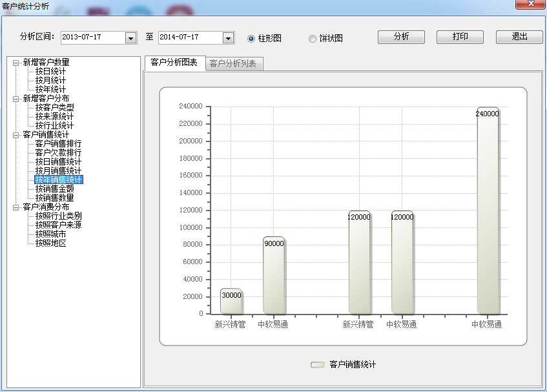The image size is (547, 392).
Task: Click the 客户销售统计 tree label
Action: tap(46, 134)
